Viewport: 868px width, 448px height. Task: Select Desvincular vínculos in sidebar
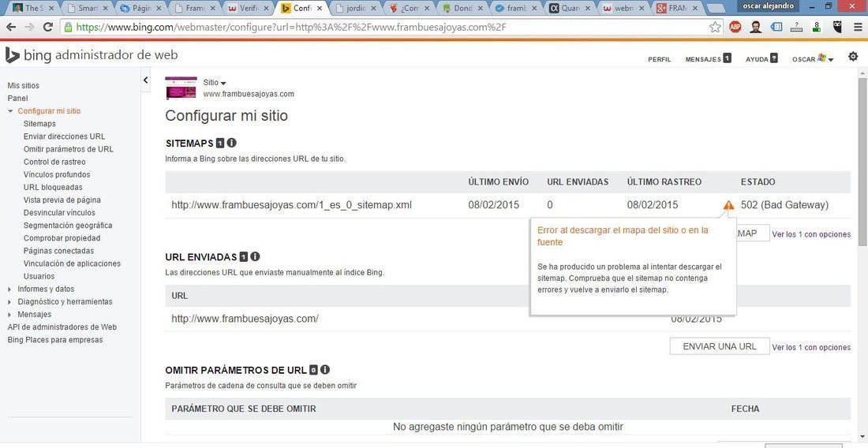(59, 213)
